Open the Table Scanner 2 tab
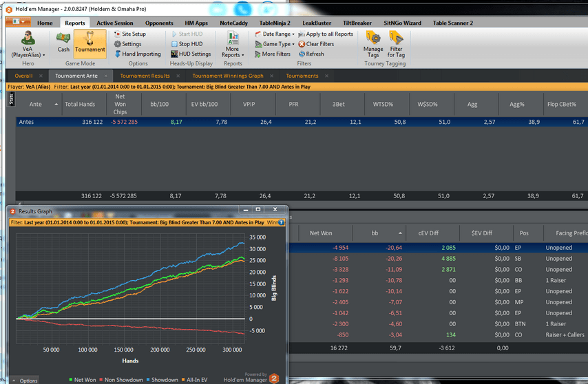 (452, 23)
